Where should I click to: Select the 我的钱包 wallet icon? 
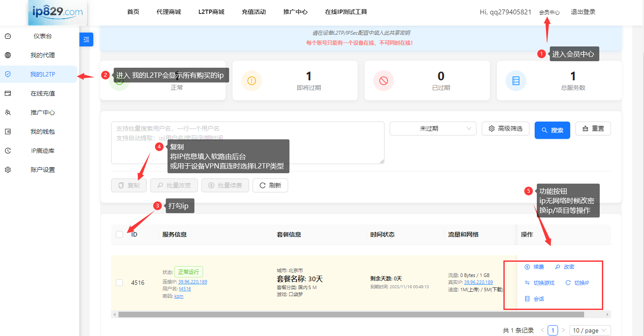(x=8, y=131)
